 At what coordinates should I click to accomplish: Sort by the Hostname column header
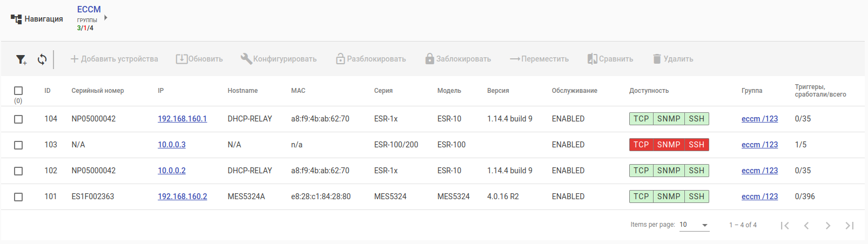(243, 91)
